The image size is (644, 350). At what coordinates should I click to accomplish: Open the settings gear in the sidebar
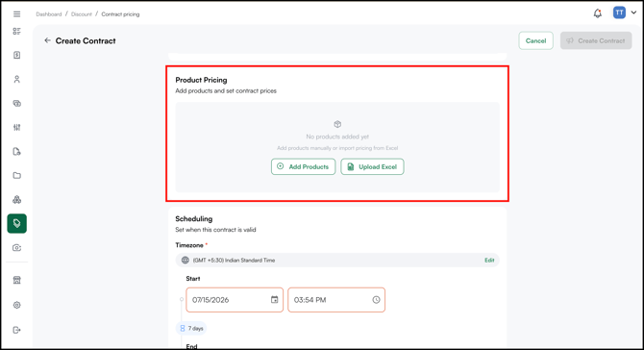(17, 305)
